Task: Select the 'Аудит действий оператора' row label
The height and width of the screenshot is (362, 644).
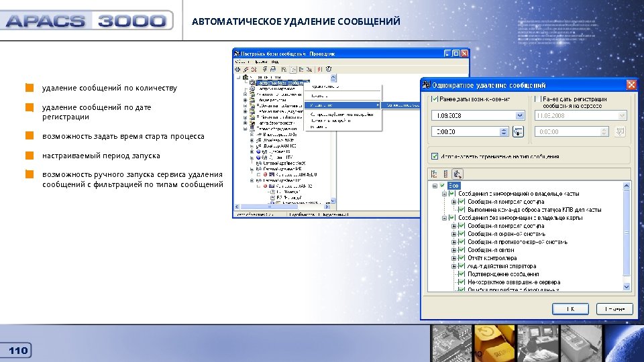Action: [502, 266]
